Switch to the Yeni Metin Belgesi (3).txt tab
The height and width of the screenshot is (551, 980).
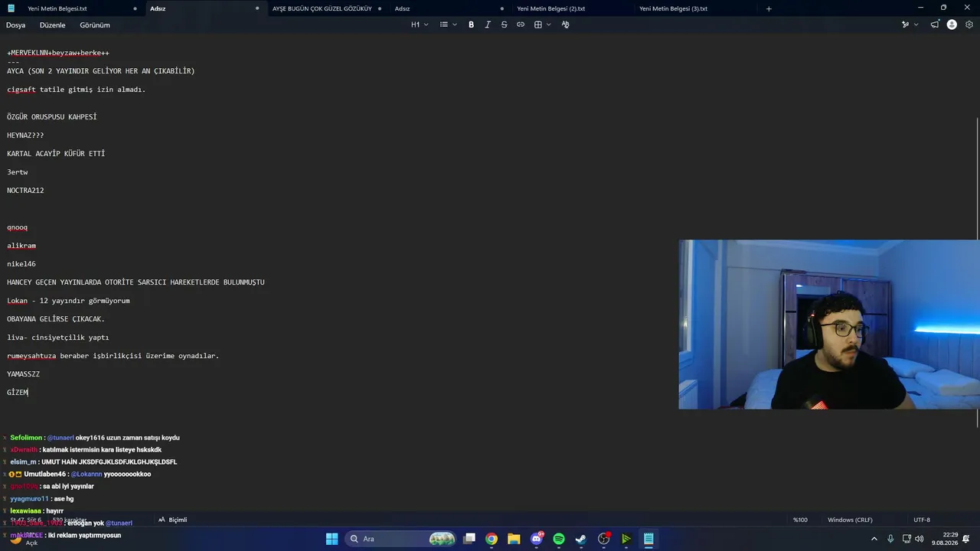[x=694, y=8]
